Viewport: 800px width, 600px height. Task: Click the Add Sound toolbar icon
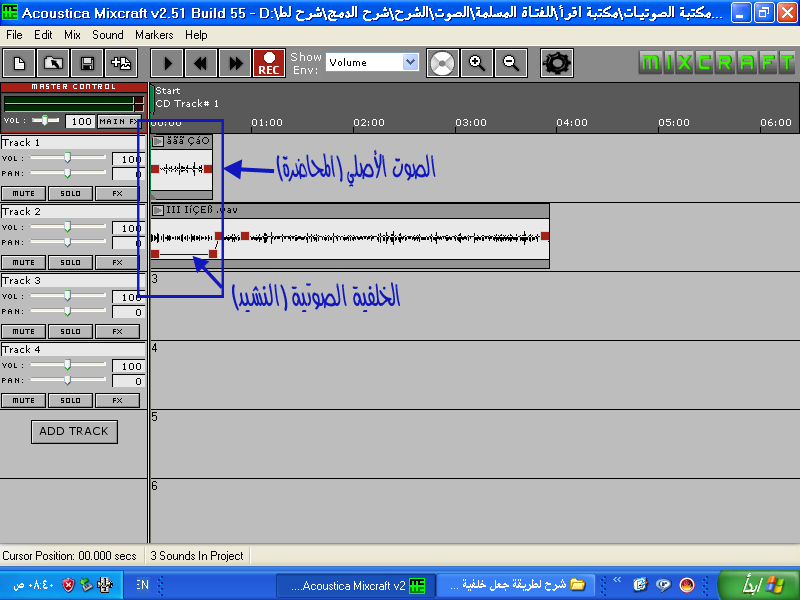click(x=121, y=63)
